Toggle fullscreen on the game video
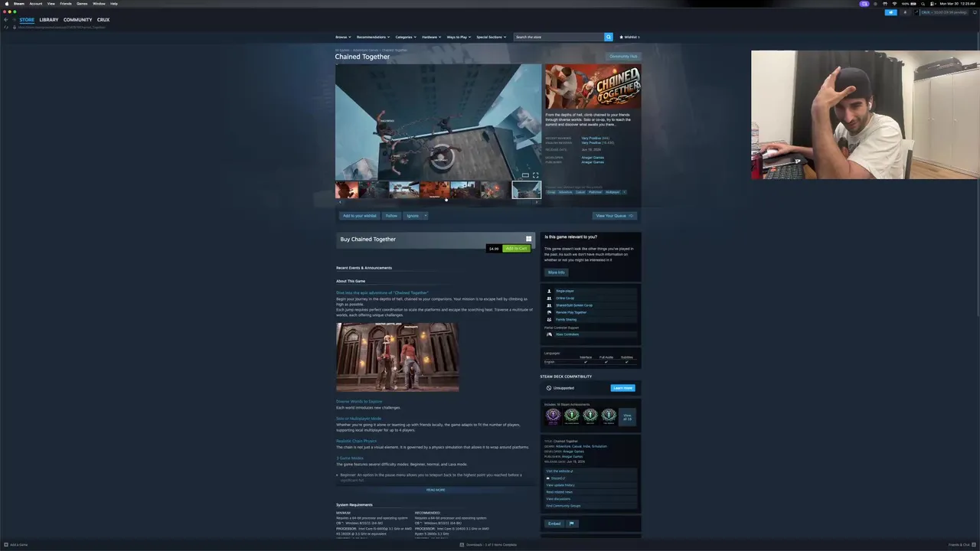Viewport: 980px width, 551px height. pyautogui.click(x=535, y=175)
